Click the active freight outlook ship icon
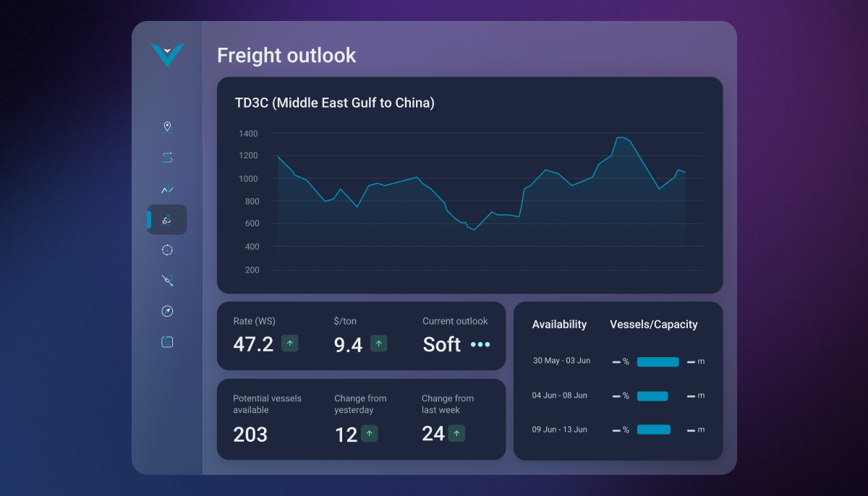868x496 pixels. [167, 220]
